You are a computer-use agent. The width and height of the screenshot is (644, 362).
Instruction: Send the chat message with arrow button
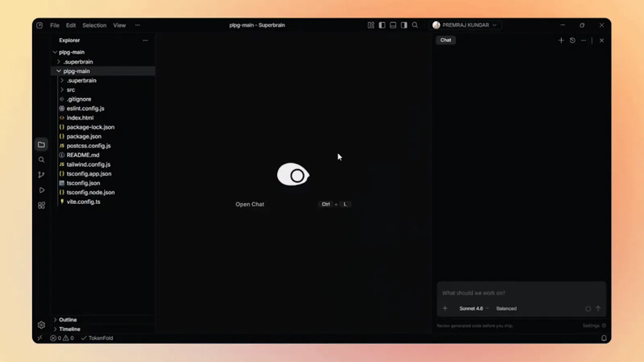598,309
